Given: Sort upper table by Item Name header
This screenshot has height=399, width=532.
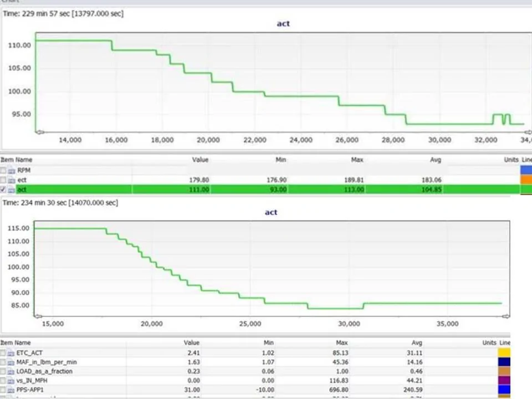Looking at the screenshot, I should [16, 160].
